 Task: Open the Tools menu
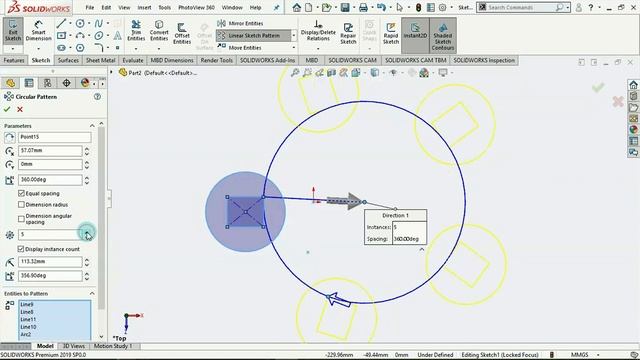(164, 7)
